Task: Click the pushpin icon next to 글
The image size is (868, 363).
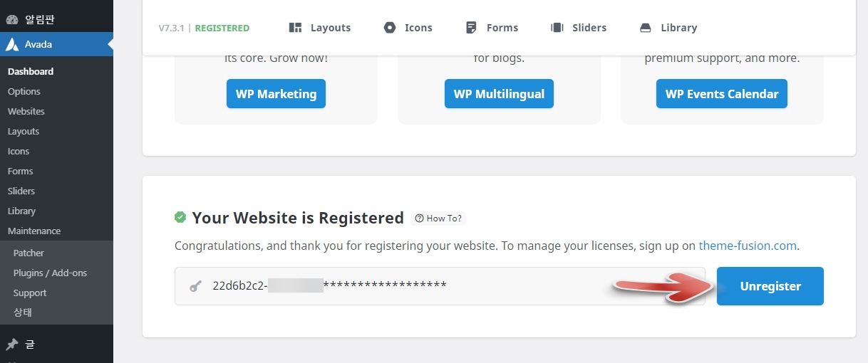Action: point(12,344)
